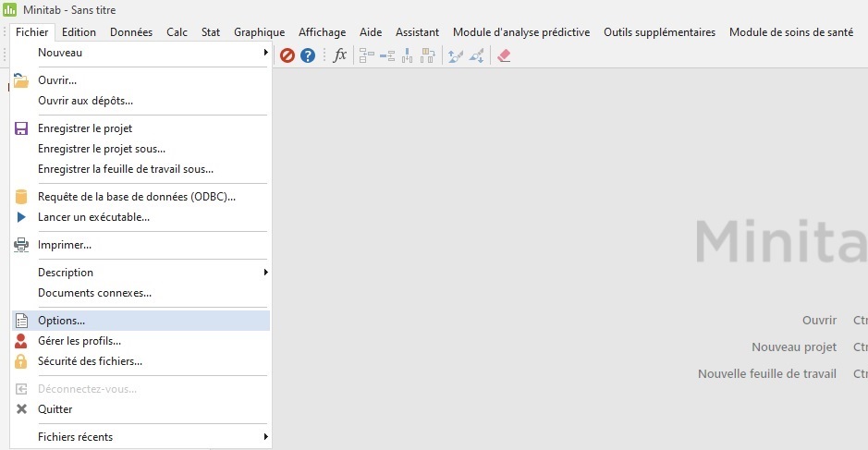868x450 pixels.
Task: Click the insert column icon with blue bar
Action: point(407,55)
